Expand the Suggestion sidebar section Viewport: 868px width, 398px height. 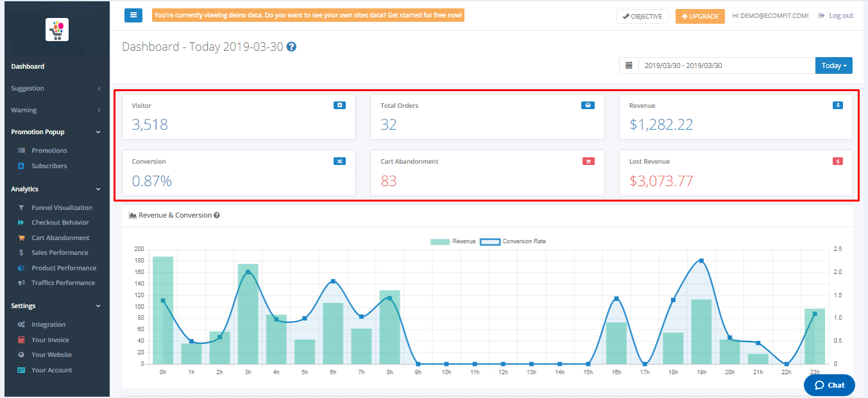pos(55,89)
